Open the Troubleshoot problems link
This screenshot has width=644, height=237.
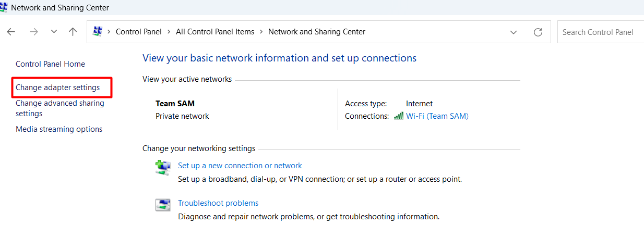pos(218,203)
